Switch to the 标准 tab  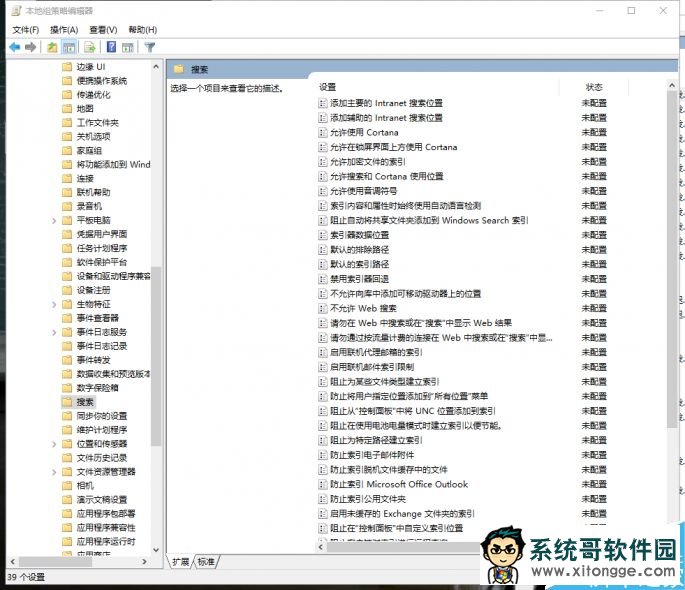(205, 562)
